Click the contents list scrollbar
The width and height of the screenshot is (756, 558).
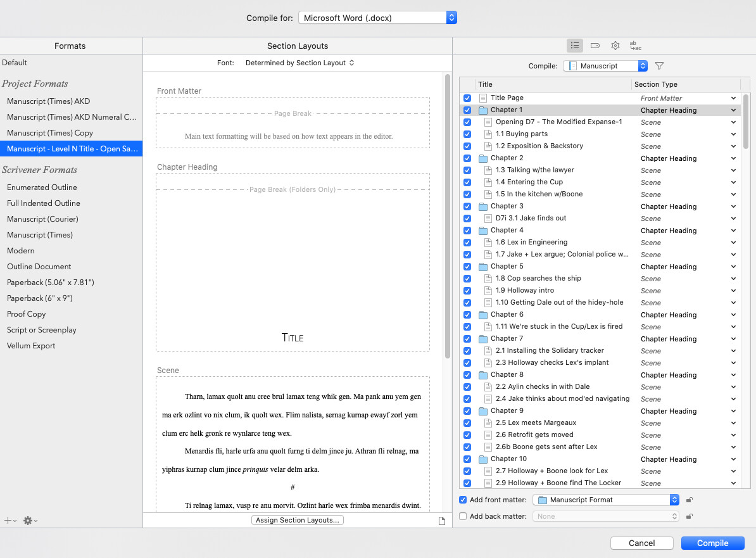pos(746,122)
